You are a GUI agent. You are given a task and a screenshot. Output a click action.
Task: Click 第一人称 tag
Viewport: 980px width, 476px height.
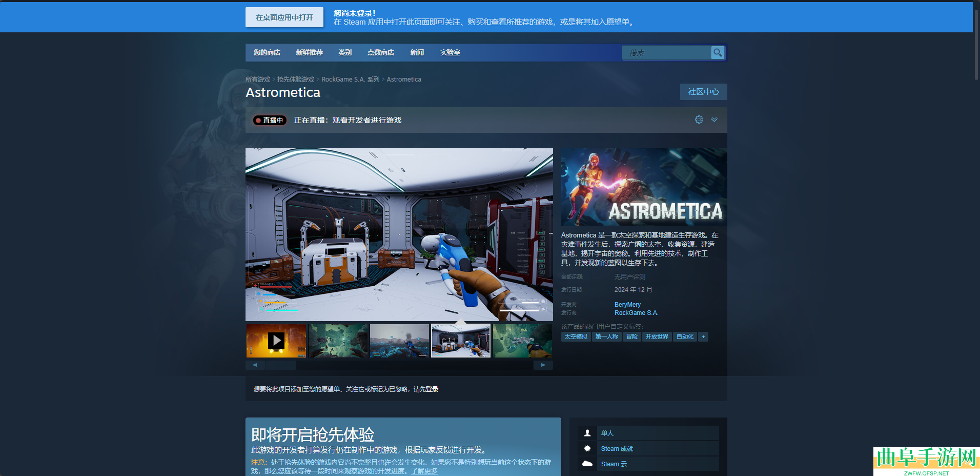tap(607, 336)
